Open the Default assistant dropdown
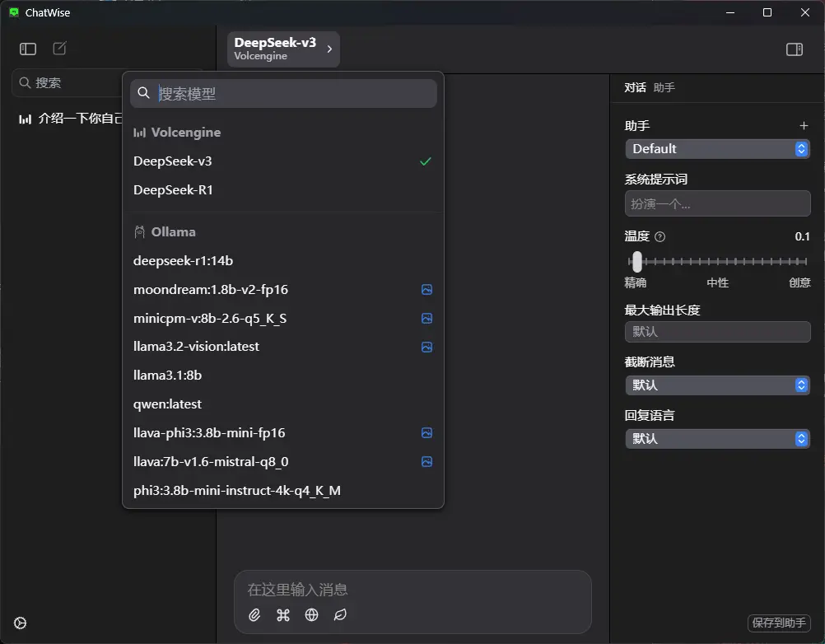 point(717,149)
